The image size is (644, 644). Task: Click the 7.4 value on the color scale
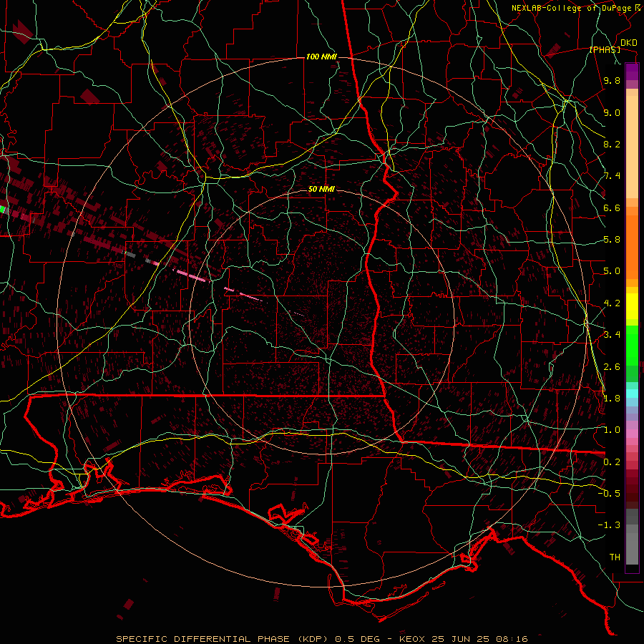click(x=612, y=176)
